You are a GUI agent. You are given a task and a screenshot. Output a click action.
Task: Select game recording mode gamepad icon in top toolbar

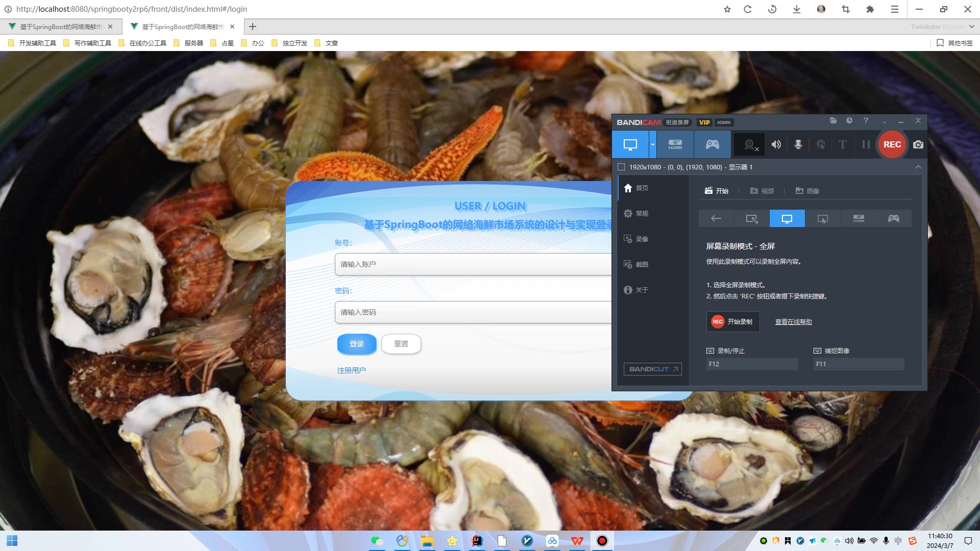tap(712, 144)
